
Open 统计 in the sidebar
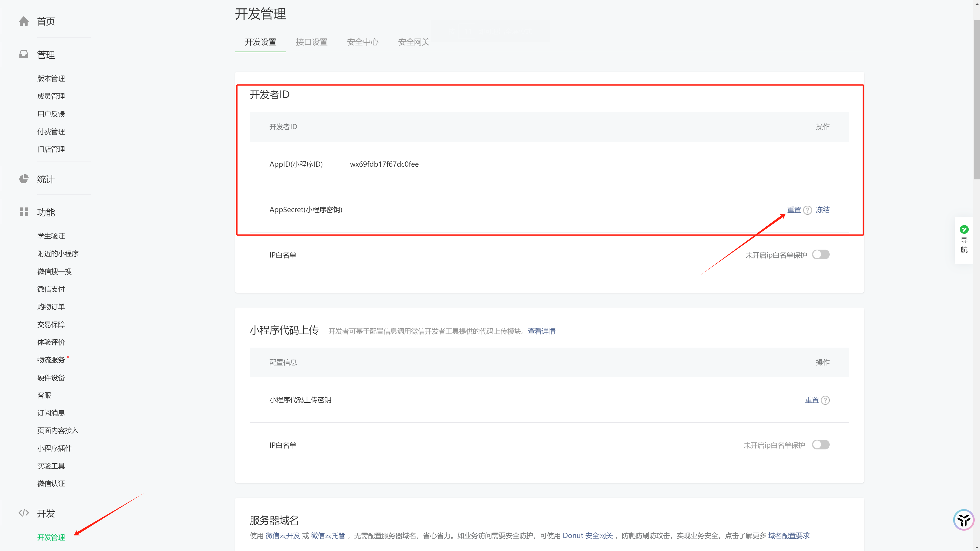(x=46, y=179)
